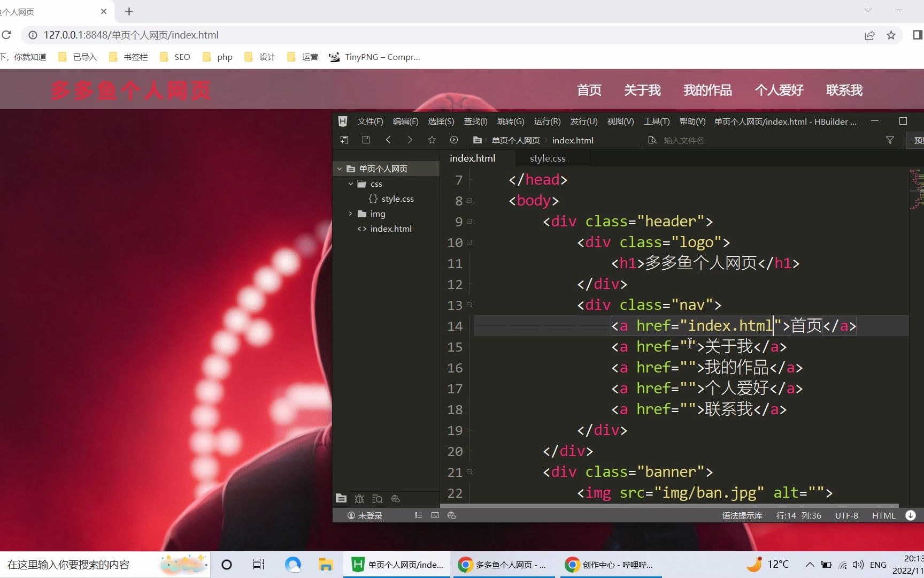
Task: Open the 视图(V) menu in HBuilder
Action: [x=620, y=121]
